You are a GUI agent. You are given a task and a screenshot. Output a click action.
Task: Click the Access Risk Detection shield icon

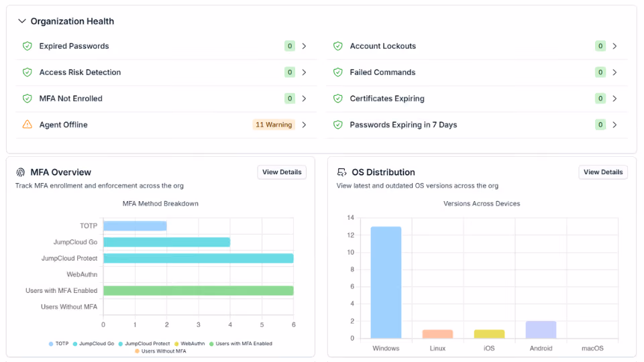click(x=27, y=72)
